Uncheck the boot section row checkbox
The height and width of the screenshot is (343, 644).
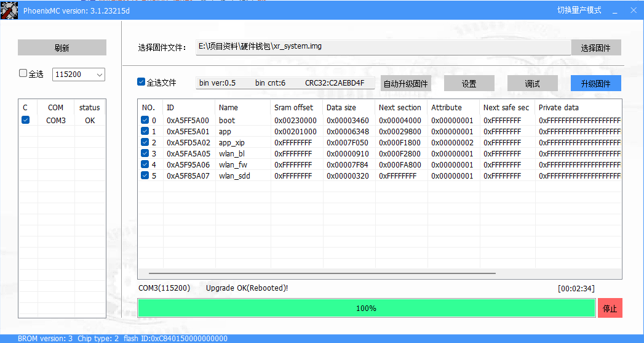point(145,120)
